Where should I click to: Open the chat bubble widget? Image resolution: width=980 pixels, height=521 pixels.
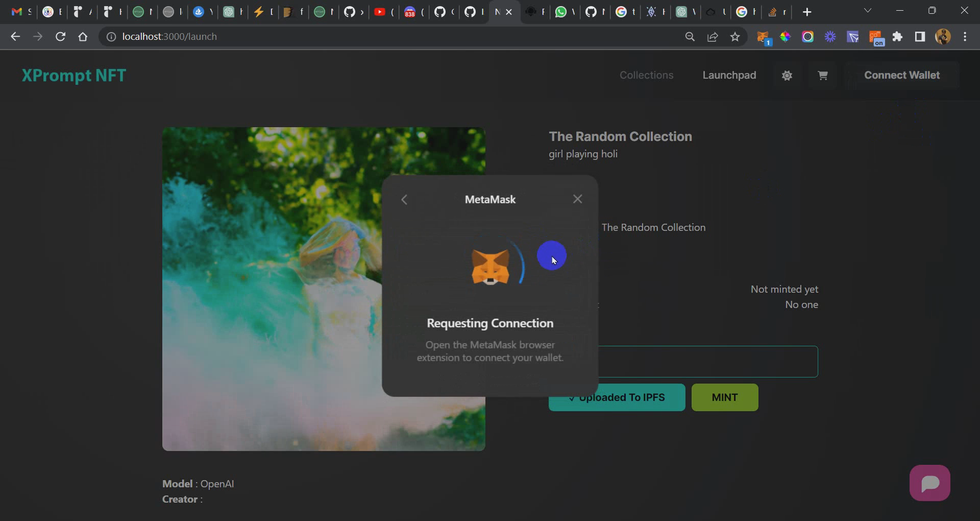[930, 483]
